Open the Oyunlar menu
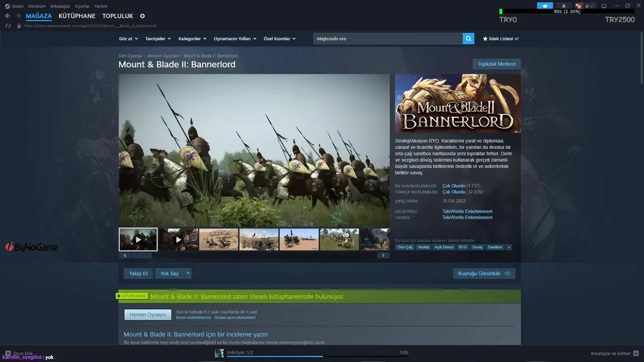Screen dimensions: 644x362 tap(83, 6)
